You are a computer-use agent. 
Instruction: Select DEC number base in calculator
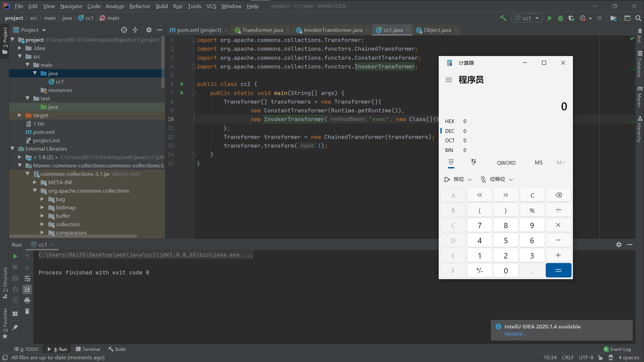506,131
